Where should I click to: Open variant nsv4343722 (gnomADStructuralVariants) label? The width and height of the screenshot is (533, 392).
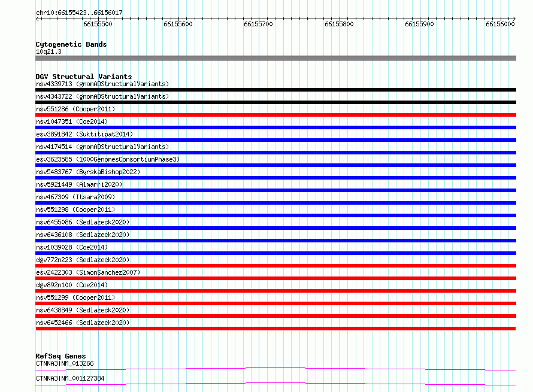(x=102, y=96)
